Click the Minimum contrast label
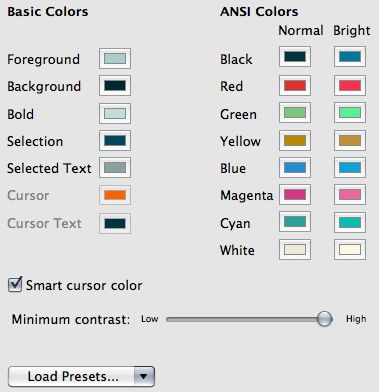Screen dimensions: 379x392 click(x=71, y=319)
